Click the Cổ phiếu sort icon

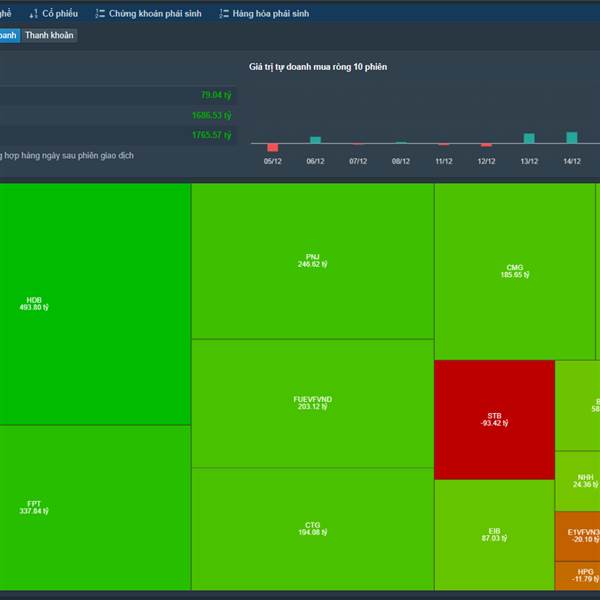coord(33,14)
